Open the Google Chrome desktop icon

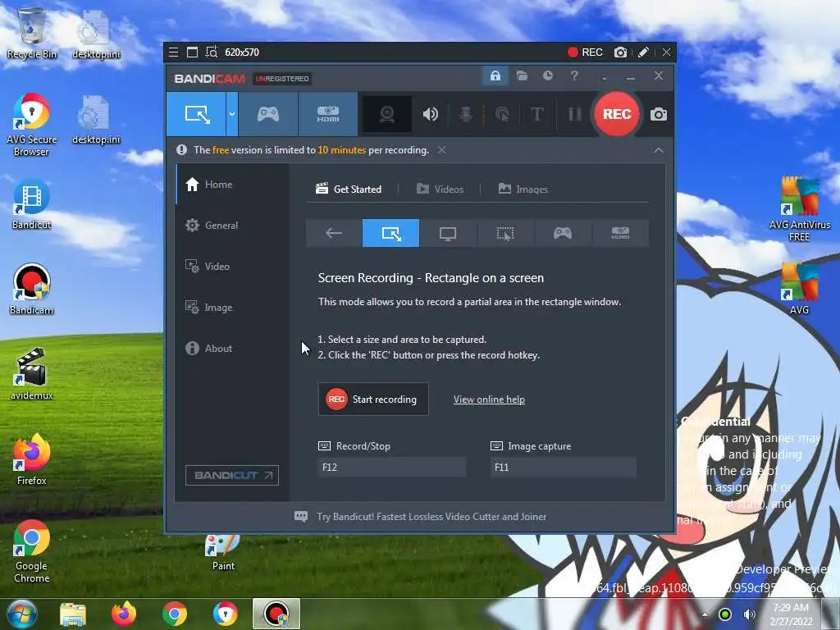32,551
